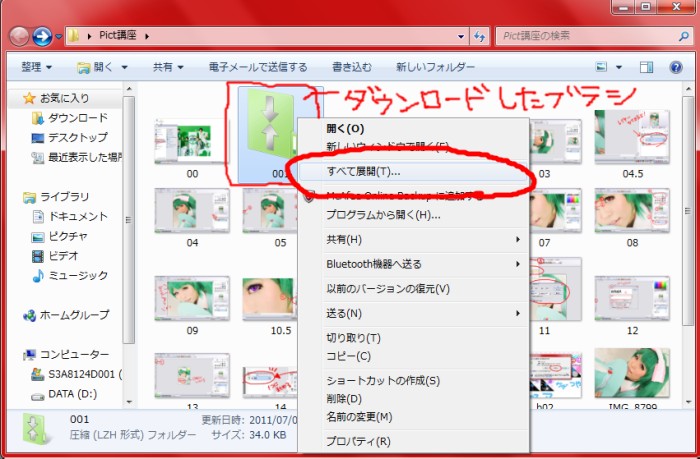
Task: Open the ビデオ library
Action: (55, 256)
